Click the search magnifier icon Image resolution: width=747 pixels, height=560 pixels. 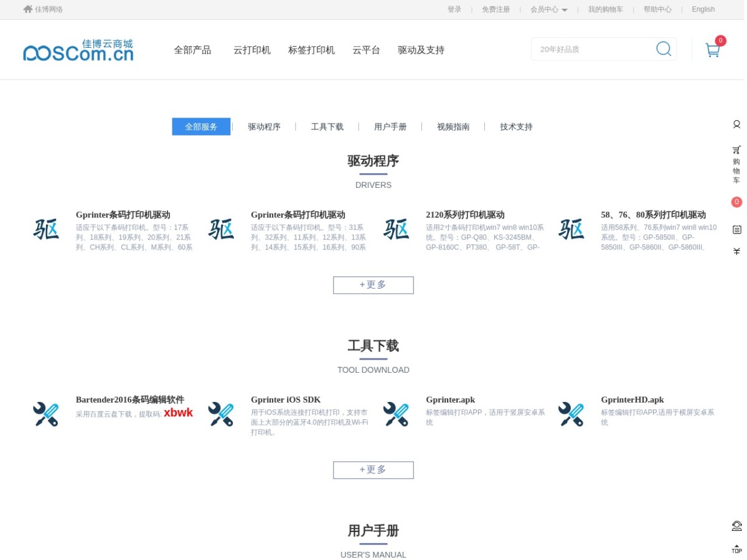[x=664, y=49]
